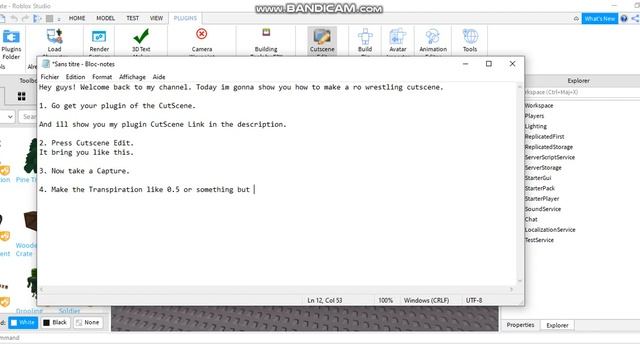This screenshot has height=360, width=640.
Task: Click the Toolbox grid view icon
Action: tap(22, 96)
